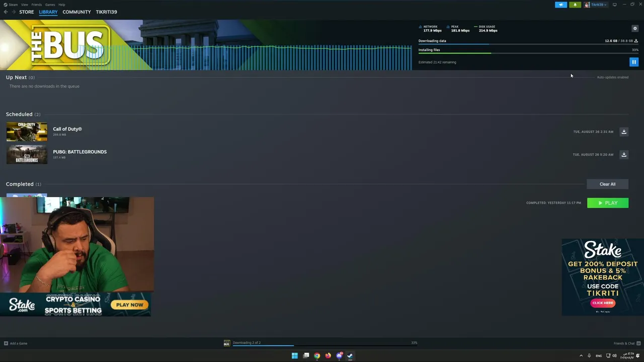
Task: Open the View menu
Action: (x=24, y=5)
